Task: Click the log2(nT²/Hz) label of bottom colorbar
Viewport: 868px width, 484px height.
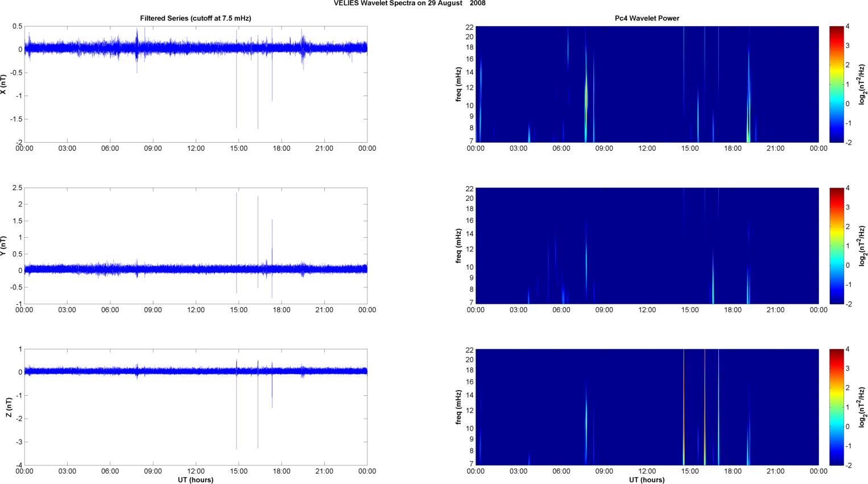Action: (862, 407)
